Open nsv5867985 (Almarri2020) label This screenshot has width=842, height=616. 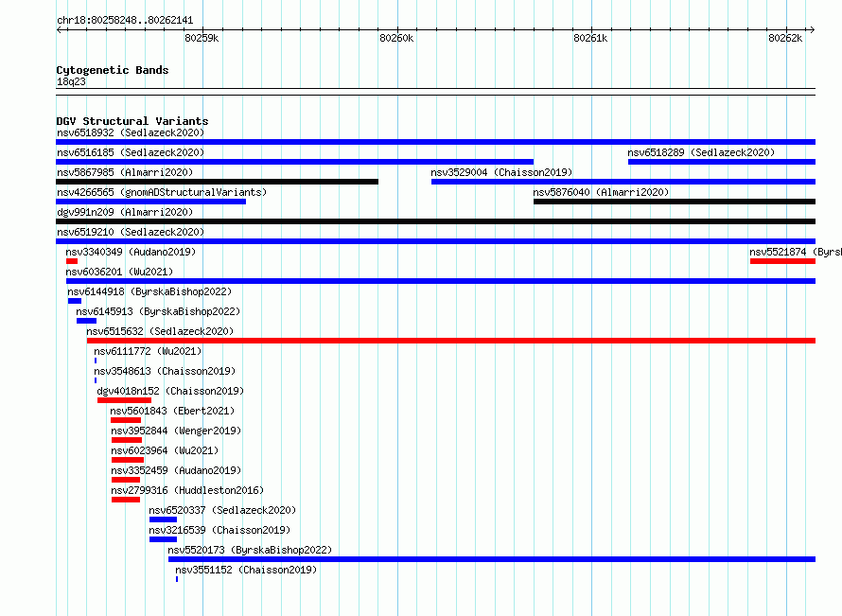point(125,172)
